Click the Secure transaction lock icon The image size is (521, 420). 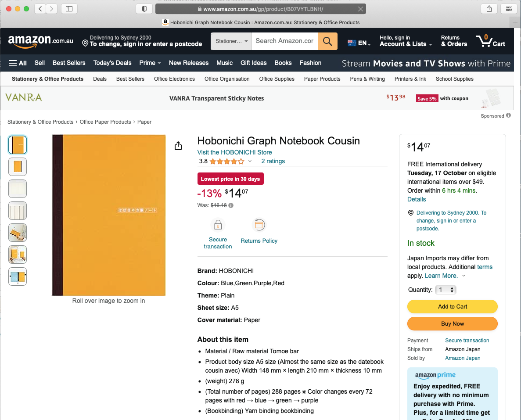(x=218, y=225)
